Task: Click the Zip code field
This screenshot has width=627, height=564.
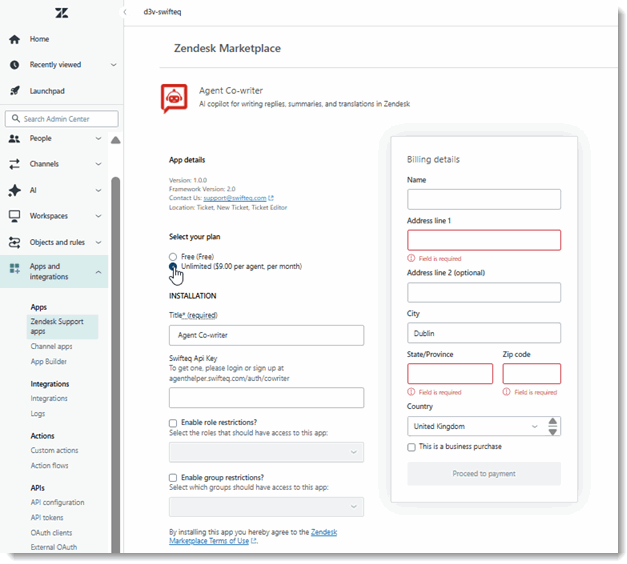Action: [532, 374]
